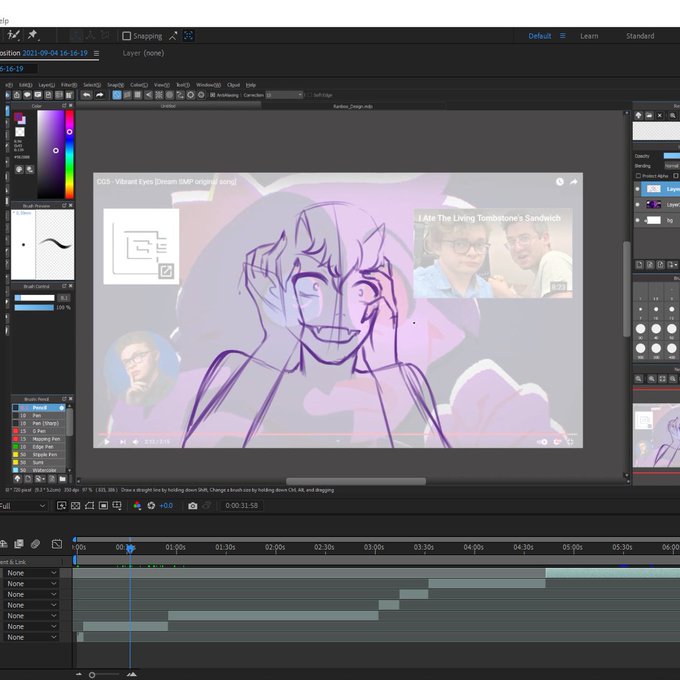Screen dimensions: 680x680
Task: Click the YouTube share arrow icon
Action: (574, 182)
